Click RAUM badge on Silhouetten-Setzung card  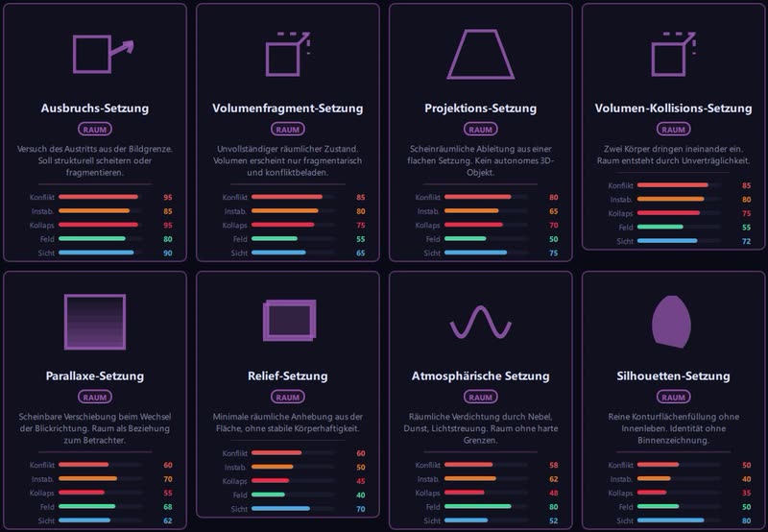click(x=674, y=397)
